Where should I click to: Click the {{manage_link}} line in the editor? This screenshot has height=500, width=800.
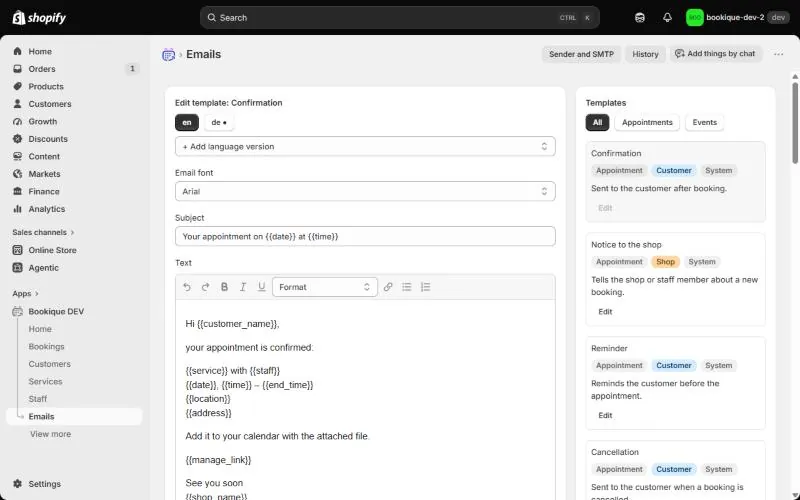point(218,460)
